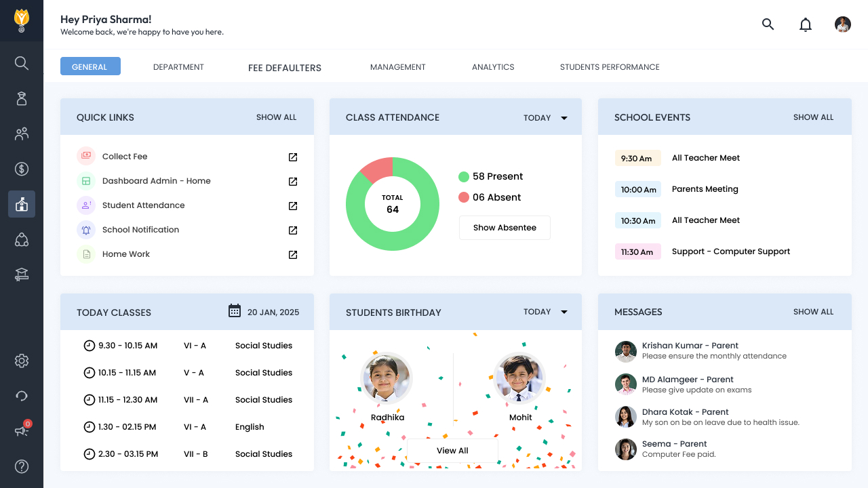Open settings gear icon in sidebar
Viewport: 868px width, 488px height.
click(x=22, y=361)
